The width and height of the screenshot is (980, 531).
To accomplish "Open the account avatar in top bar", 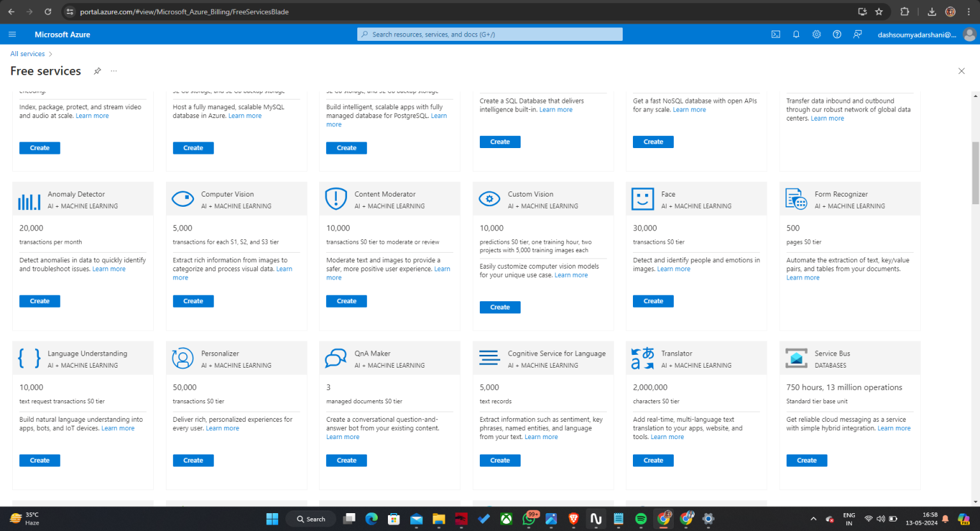I will tap(969, 34).
